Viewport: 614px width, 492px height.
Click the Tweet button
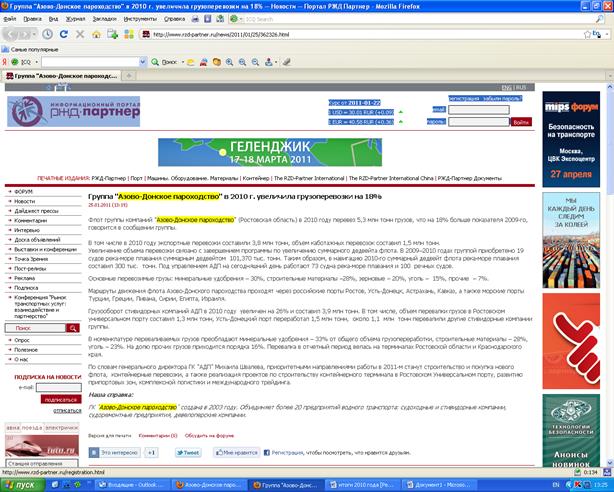pos(188,452)
